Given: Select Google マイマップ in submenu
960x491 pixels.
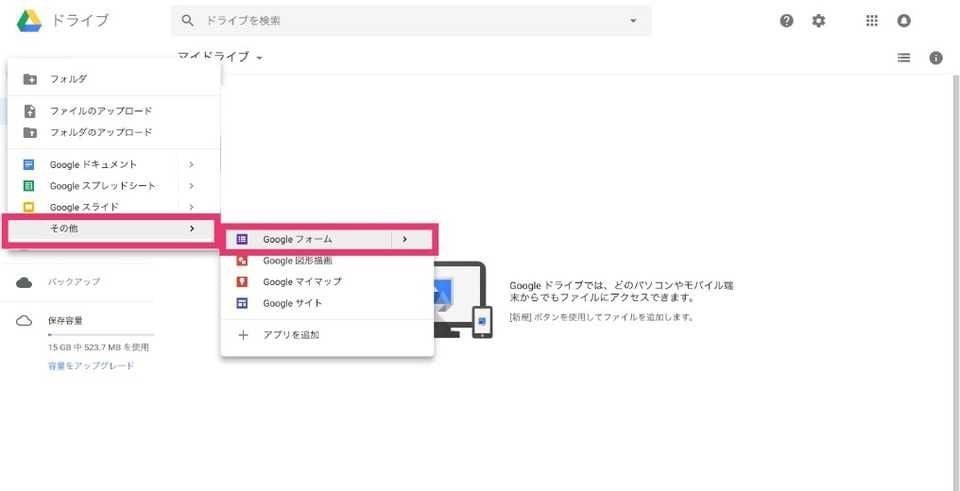Looking at the screenshot, I should click(x=328, y=282).
